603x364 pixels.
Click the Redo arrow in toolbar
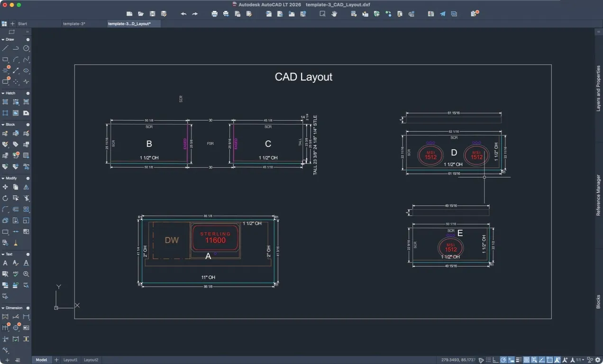tap(195, 14)
